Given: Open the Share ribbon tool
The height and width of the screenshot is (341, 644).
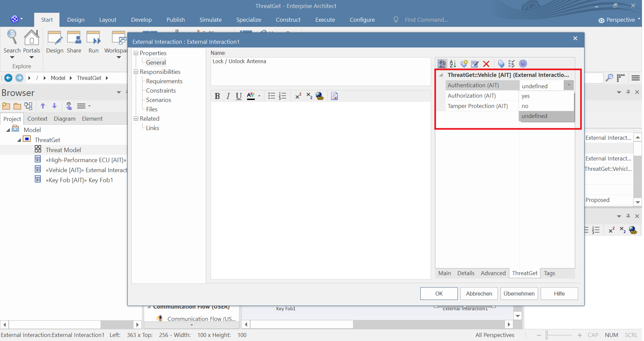Looking at the screenshot, I should (74, 42).
